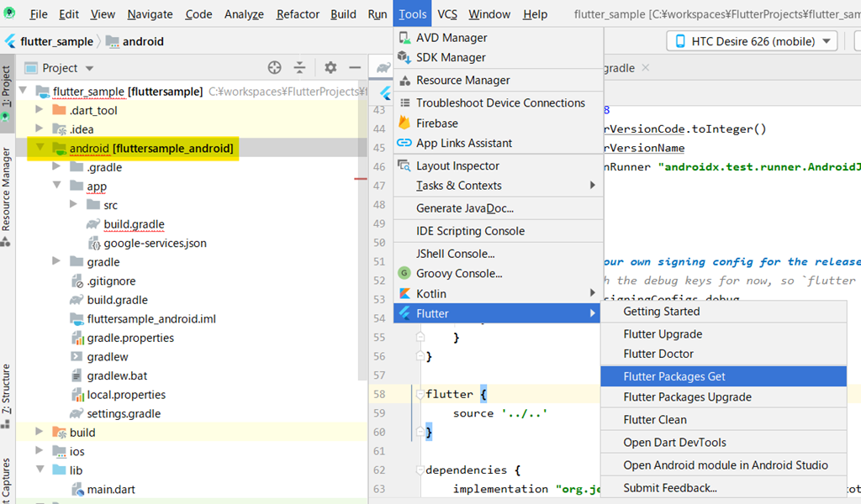Open main.dart in the project tree
Image resolution: width=861 pixels, height=504 pixels.
(111, 490)
